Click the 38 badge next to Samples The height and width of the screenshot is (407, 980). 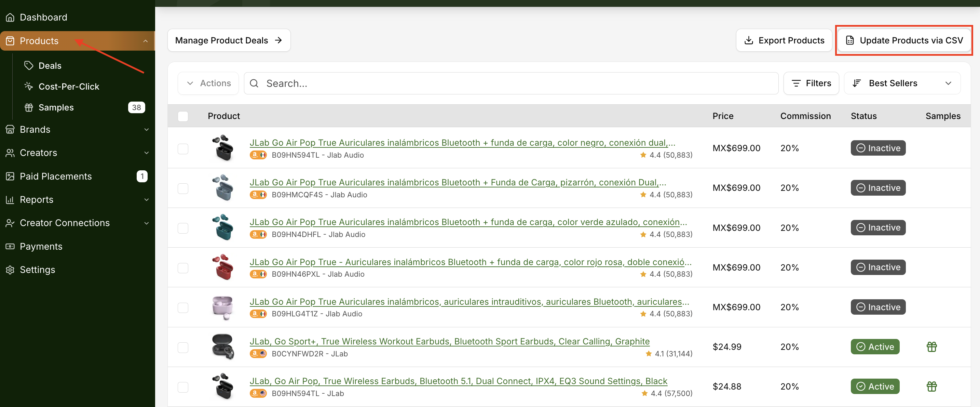(x=137, y=107)
